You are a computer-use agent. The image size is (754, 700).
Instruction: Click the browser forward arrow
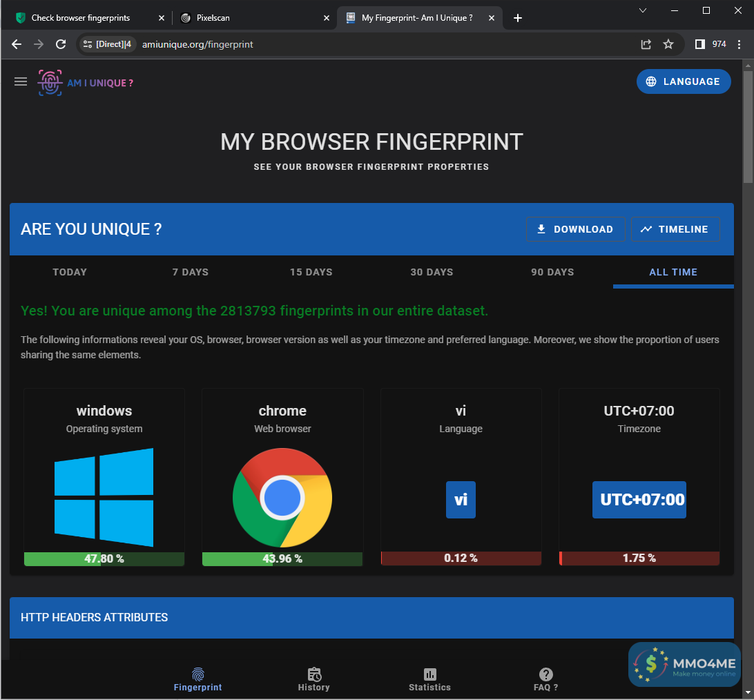(39, 44)
